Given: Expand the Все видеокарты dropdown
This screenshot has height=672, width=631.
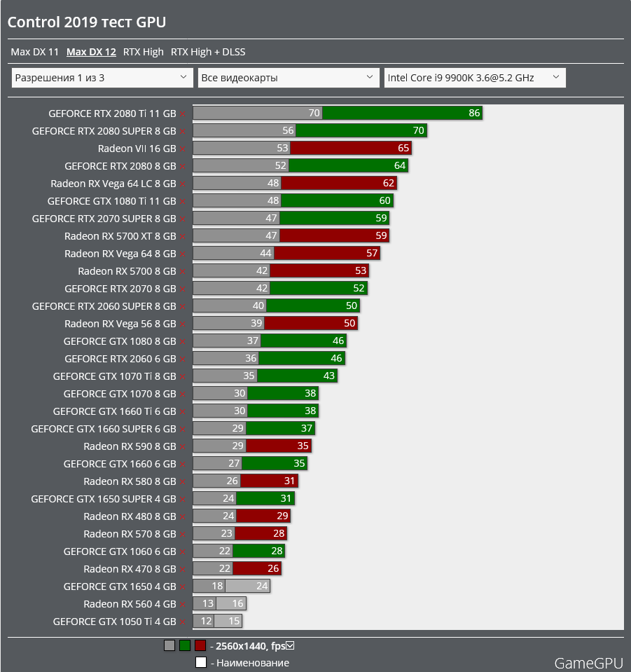Looking at the screenshot, I should [x=289, y=78].
